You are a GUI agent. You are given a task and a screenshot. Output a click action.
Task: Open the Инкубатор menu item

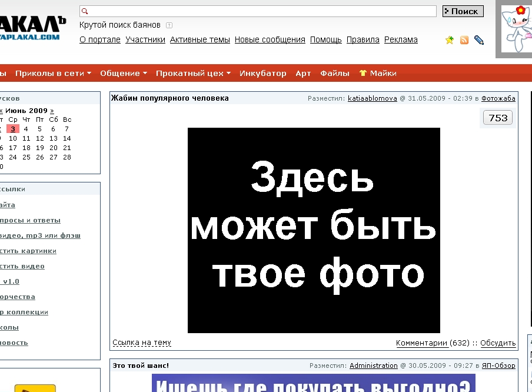(263, 74)
